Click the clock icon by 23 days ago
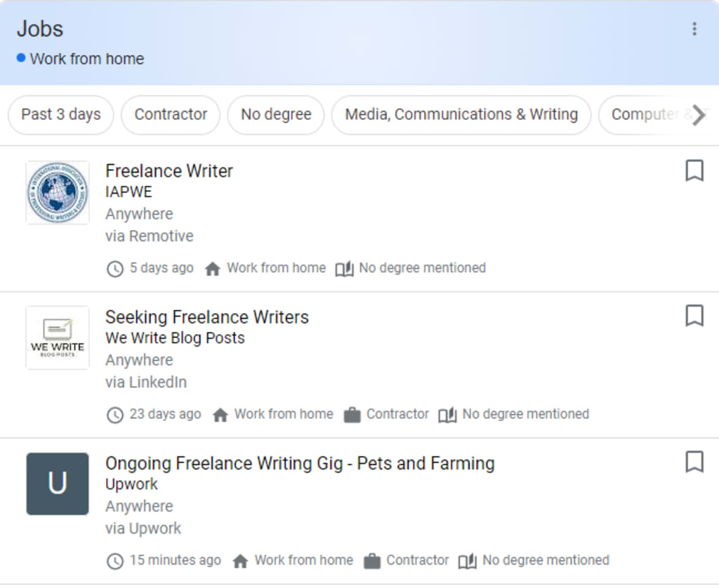719x588 pixels. coord(115,415)
